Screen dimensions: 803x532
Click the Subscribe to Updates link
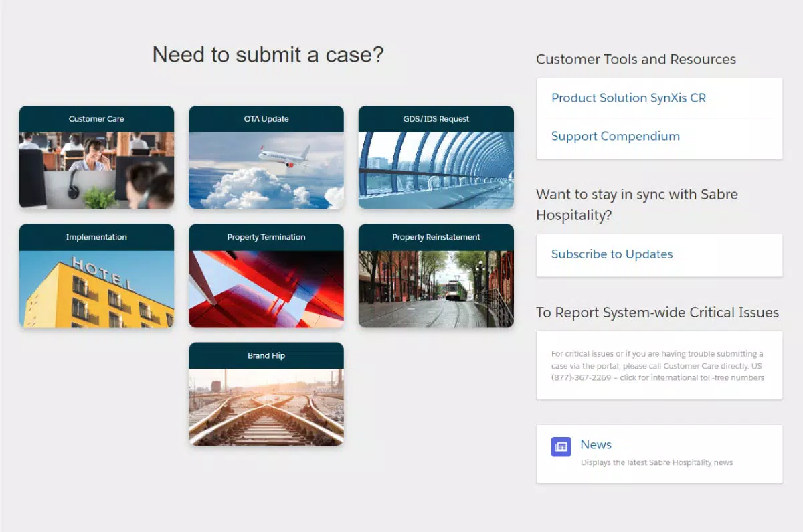pos(612,254)
